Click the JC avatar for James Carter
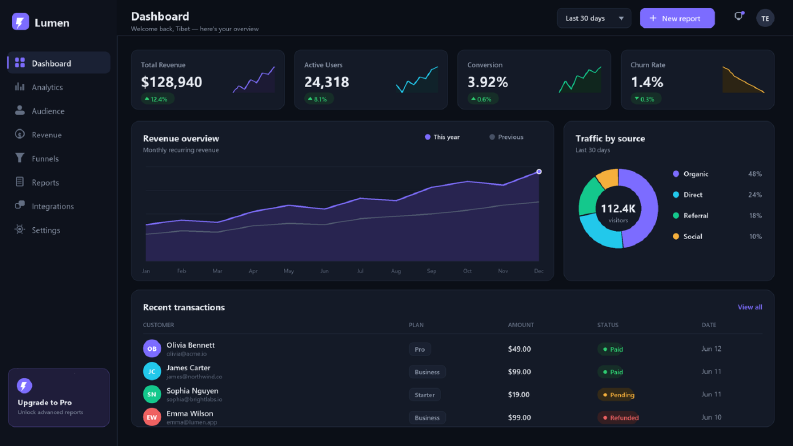793x446 pixels. (x=152, y=371)
